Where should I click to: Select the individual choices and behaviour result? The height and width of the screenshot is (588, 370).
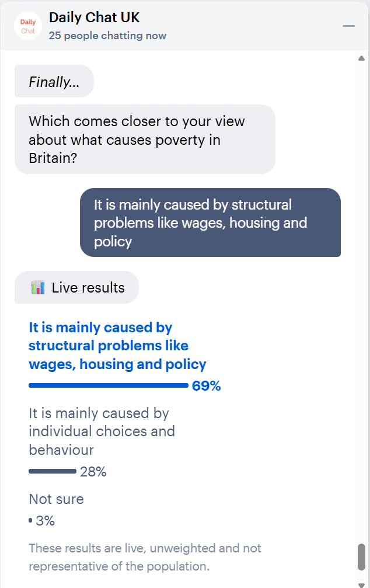click(102, 432)
